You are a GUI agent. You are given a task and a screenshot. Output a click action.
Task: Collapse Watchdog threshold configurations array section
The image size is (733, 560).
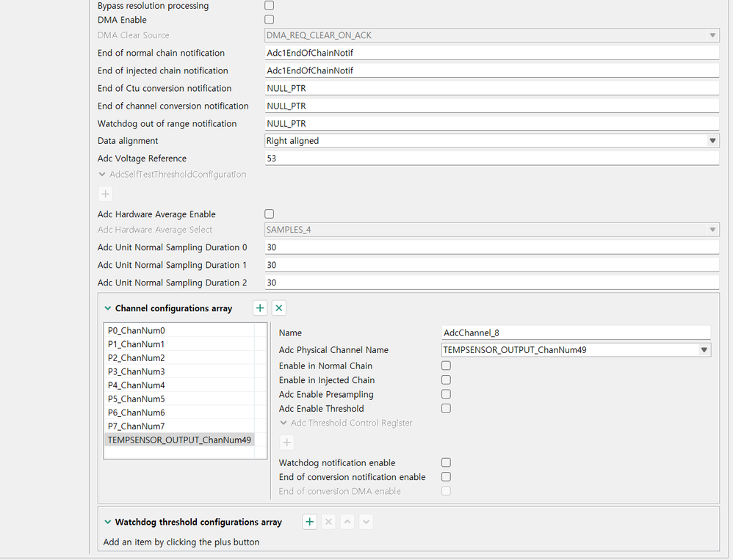108,523
